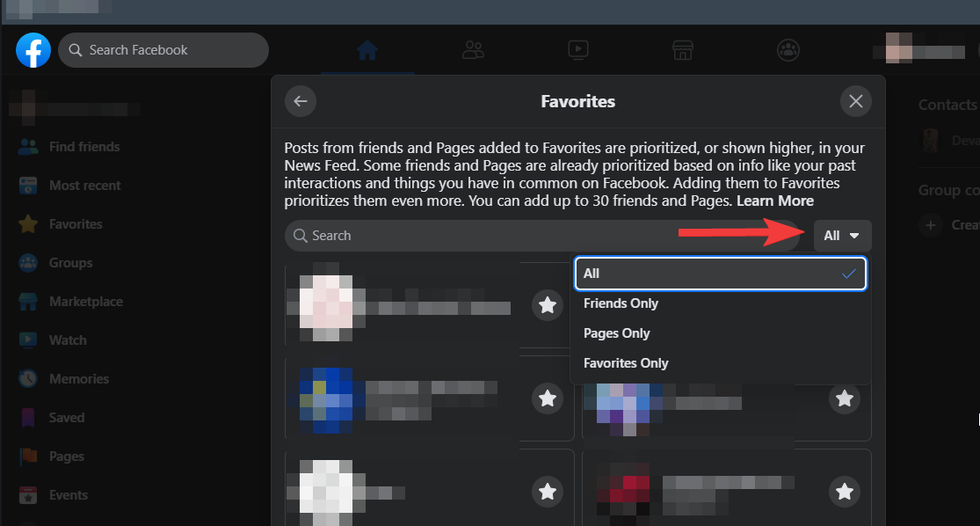
Task: Choose Favorites Only from the filter list
Action: [626, 363]
